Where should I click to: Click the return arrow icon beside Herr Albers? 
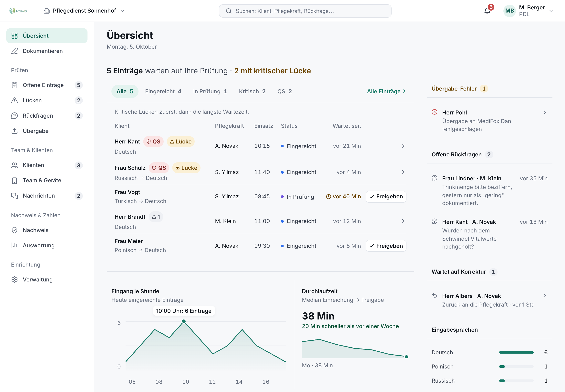tap(435, 295)
